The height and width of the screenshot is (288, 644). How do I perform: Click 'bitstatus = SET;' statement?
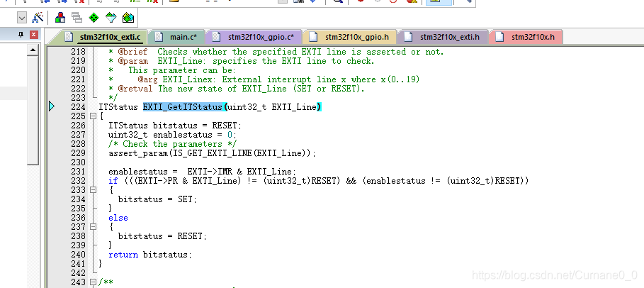[158, 199]
